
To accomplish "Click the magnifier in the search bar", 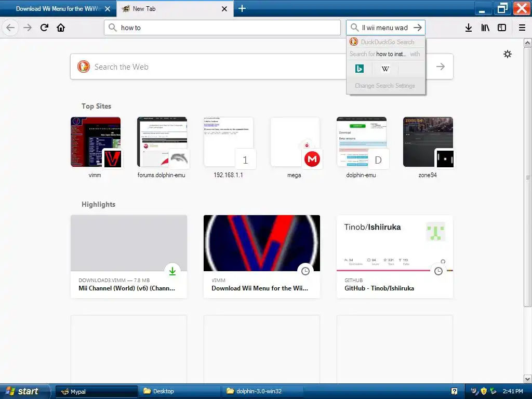I will pos(354,28).
